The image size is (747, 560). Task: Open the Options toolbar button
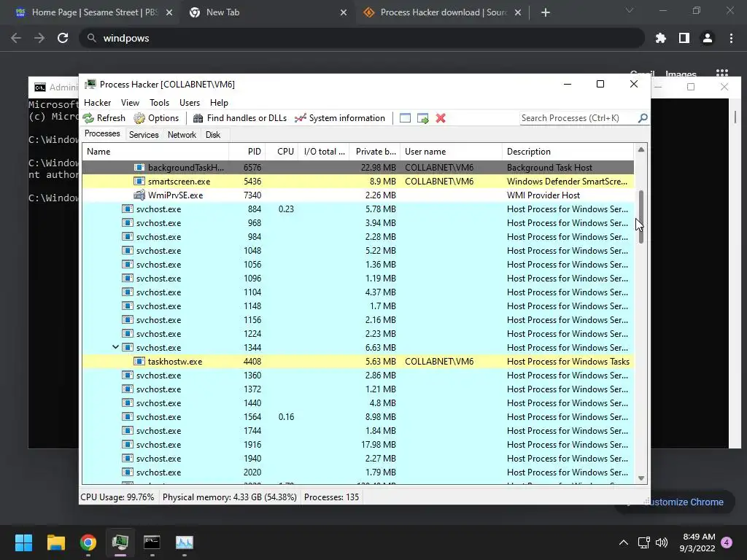tap(156, 118)
